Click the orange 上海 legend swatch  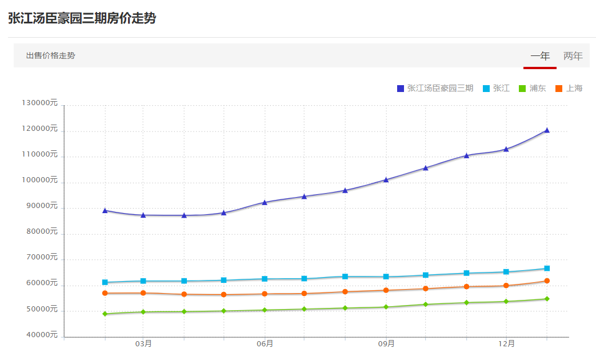tap(559, 89)
